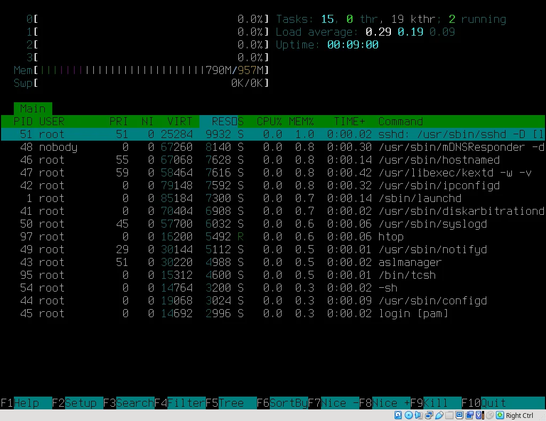Image resolution: width=546 pixels, height=421 pixels.
Task: Click the VirtualBox display monitor icon
Action: (460, 415)
